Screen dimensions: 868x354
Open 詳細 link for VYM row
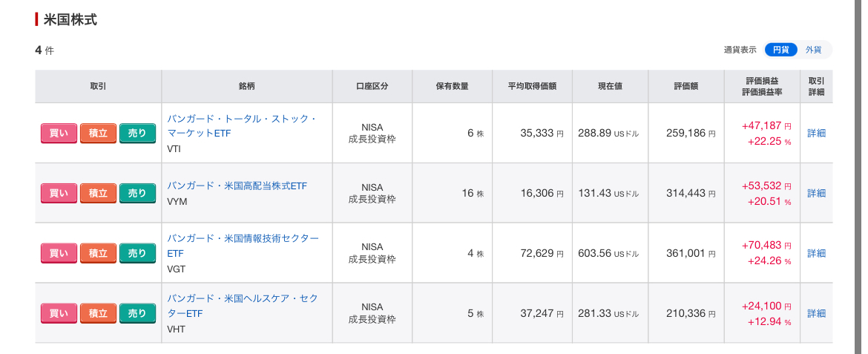tap(816, 194)
